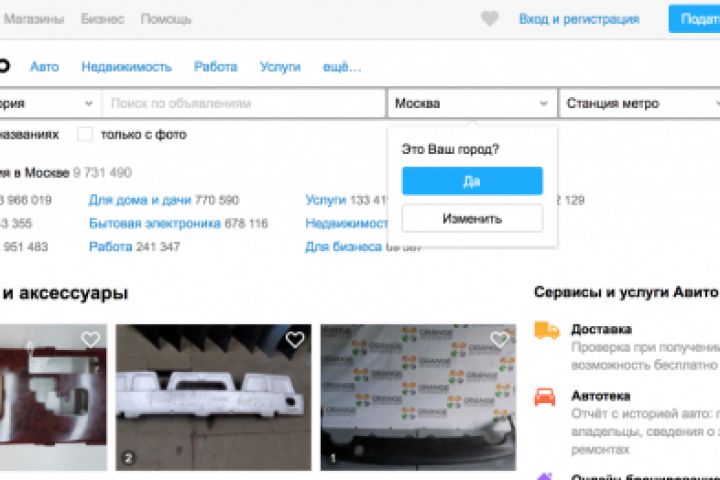
Task: Click the Доставка service title
Action: point(601,329)
